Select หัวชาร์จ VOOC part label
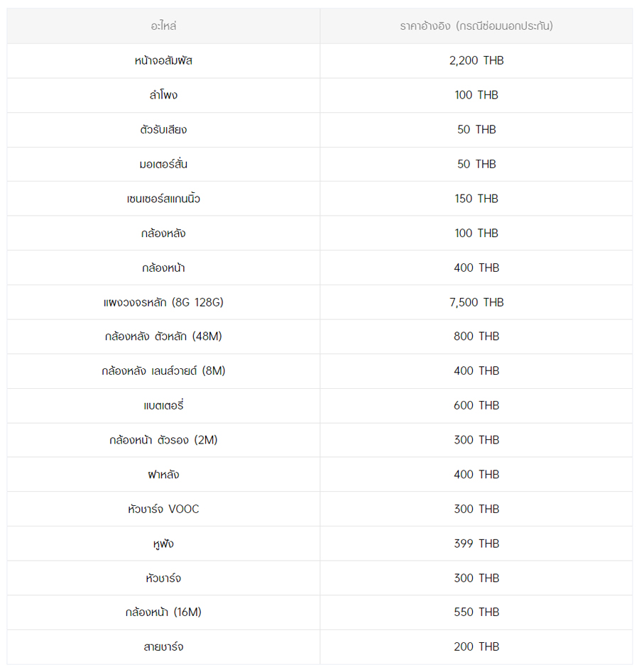Screen dimensions: 639x672 (163, 509)
